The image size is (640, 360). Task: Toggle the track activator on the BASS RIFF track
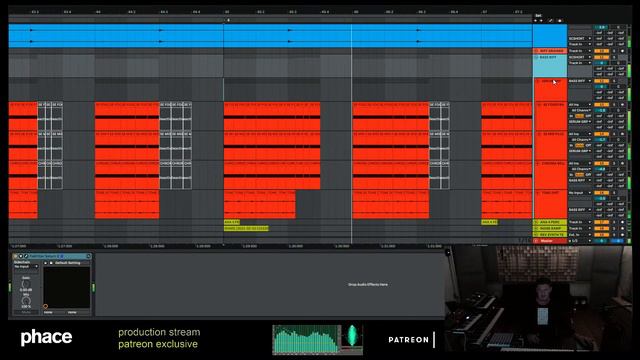pyautogui.click(x=602, y=57)
